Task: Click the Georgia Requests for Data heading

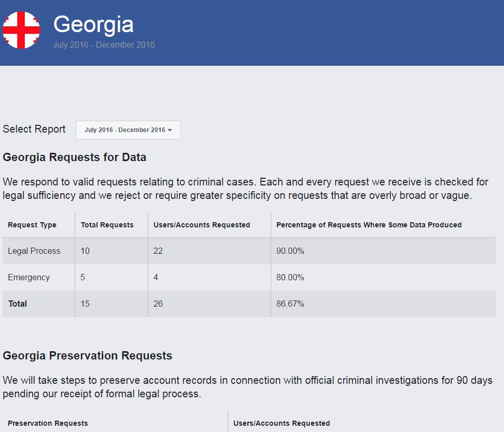Action: [x=75, y=157]
